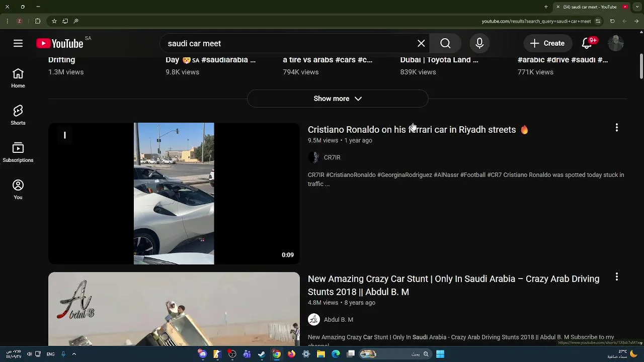
Task: Open a new browser tab
Action: pos(546,7)
